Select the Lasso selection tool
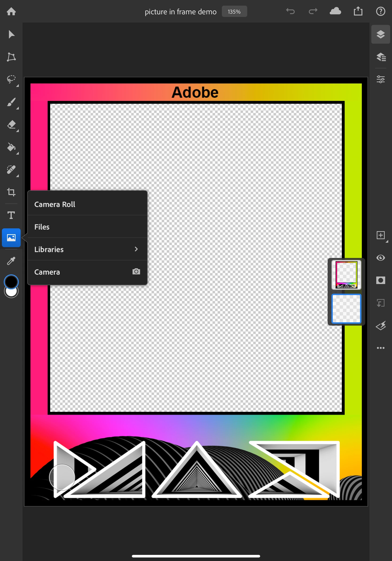The width and height of the screenshot is (392, 561). tap(11, 79)
